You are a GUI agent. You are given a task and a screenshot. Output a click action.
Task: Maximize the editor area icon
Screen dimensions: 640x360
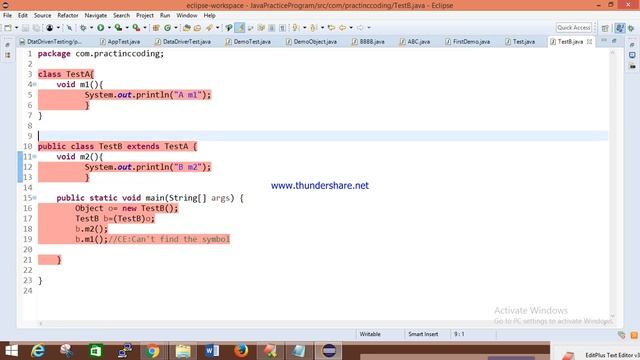pos(614,40)
